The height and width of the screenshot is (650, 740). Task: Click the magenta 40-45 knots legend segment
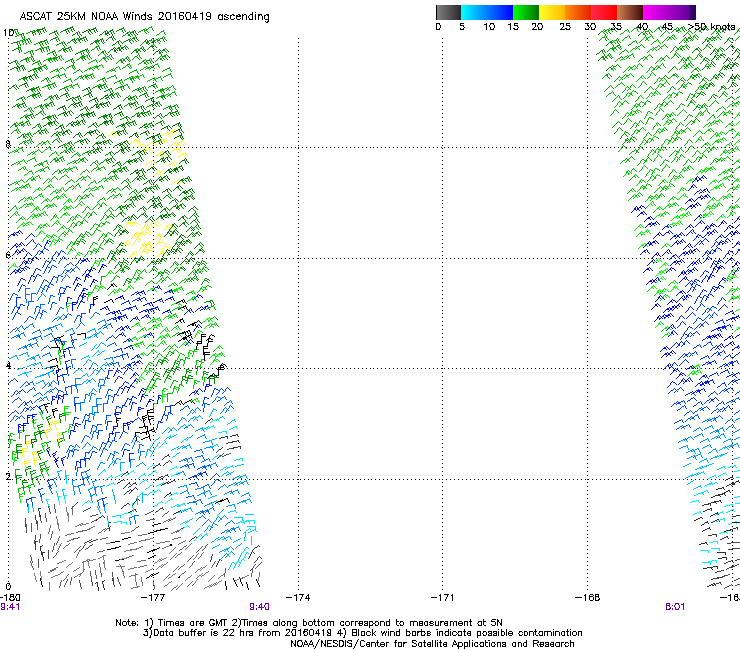click(x=656, y=12)
